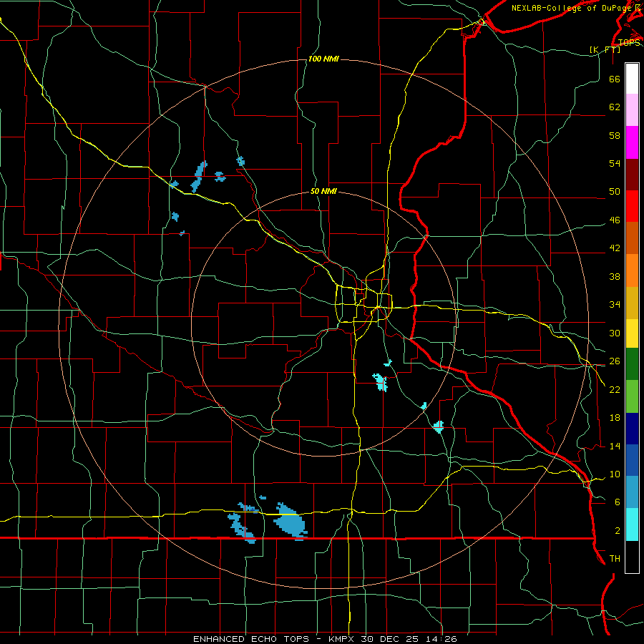The height and width of the screenshot is (644, 644).
Task: Click the legend value 50
Action: click(x=615, y=191)
